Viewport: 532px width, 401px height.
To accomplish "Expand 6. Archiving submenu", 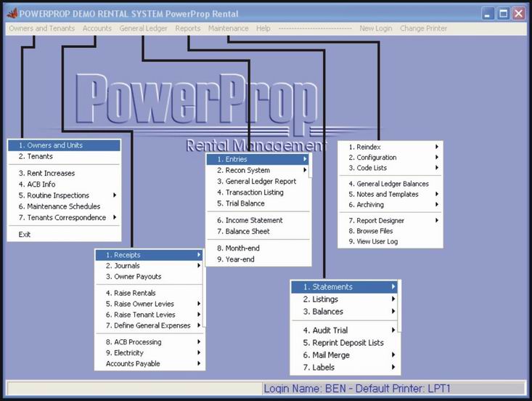I will 390,205.
